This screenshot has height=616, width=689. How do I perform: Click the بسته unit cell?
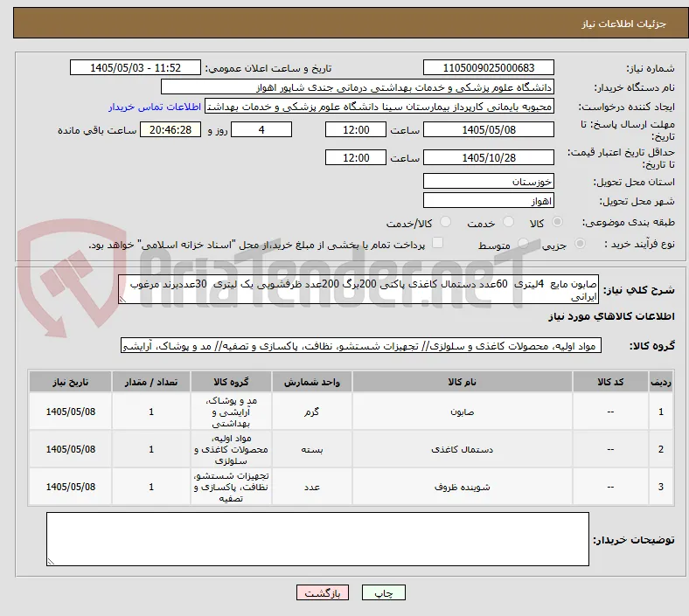coord(312,449)
